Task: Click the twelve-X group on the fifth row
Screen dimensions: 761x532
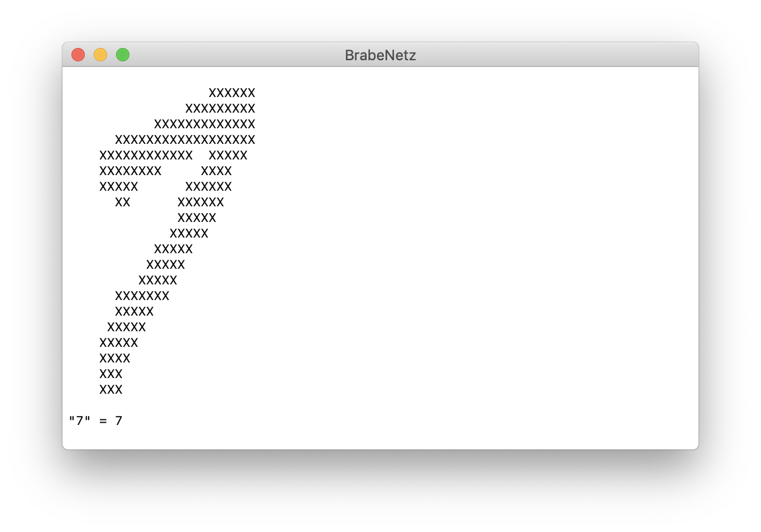Action: click(146, 155)
